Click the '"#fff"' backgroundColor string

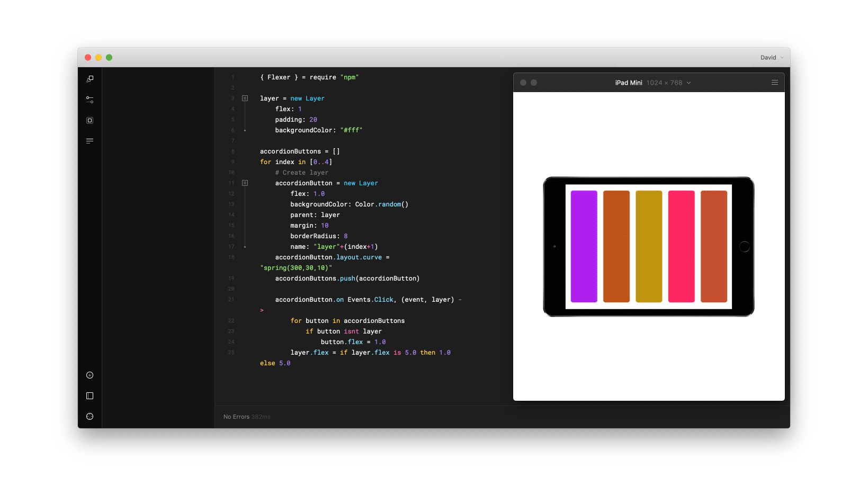[x=352, y=130]
